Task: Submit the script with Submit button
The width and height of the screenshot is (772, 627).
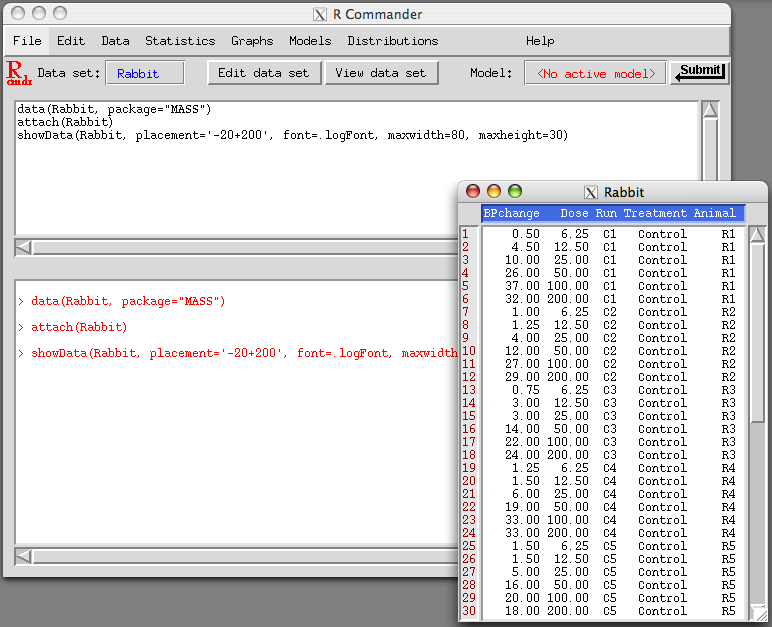Action: click(x=699, y=72)
